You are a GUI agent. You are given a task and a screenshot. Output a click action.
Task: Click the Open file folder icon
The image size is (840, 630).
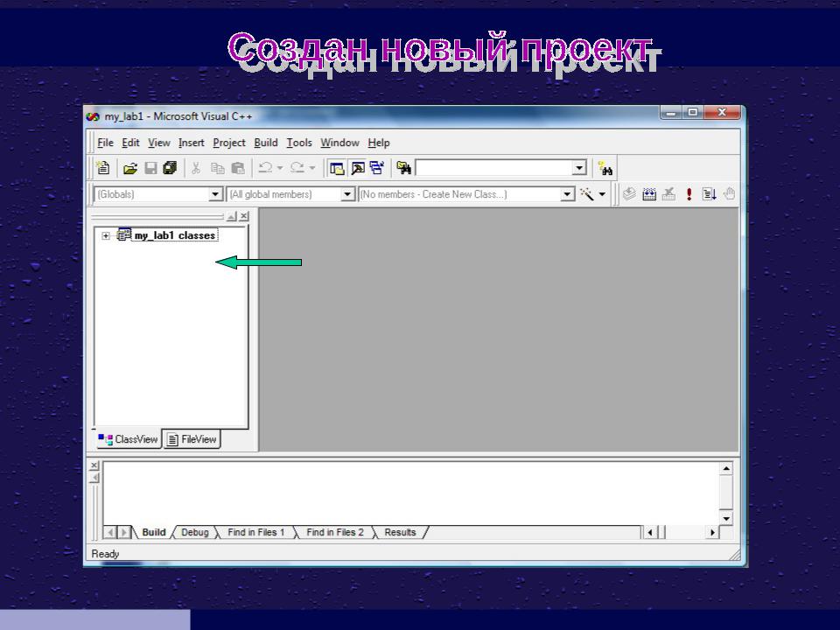130,168
